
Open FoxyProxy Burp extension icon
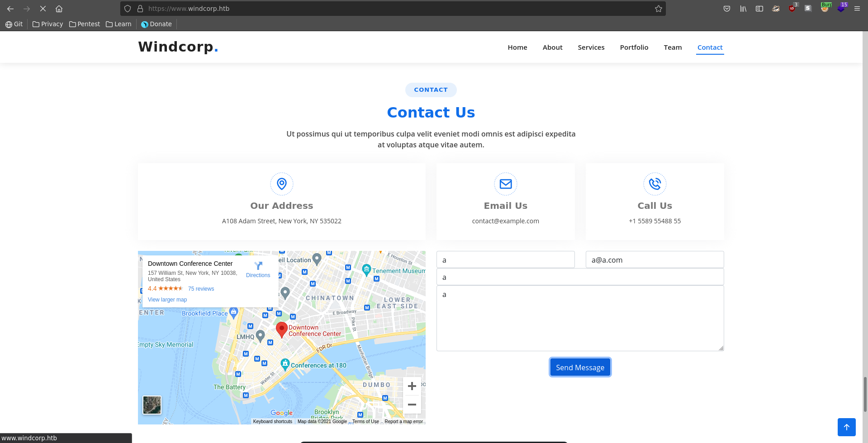(825, 9)
